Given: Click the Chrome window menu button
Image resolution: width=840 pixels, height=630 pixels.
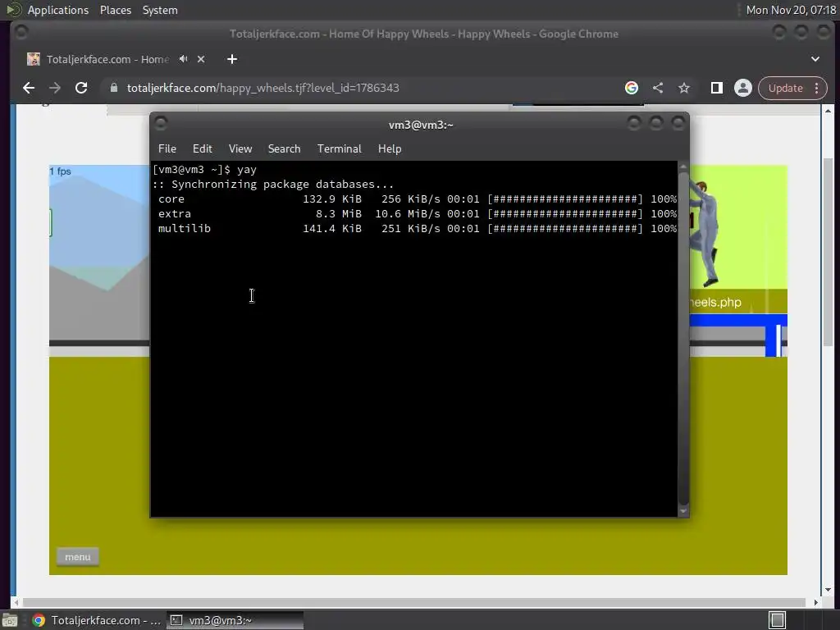Looking at the screenshot, I should pyautogui.click(x=21, y=33).
